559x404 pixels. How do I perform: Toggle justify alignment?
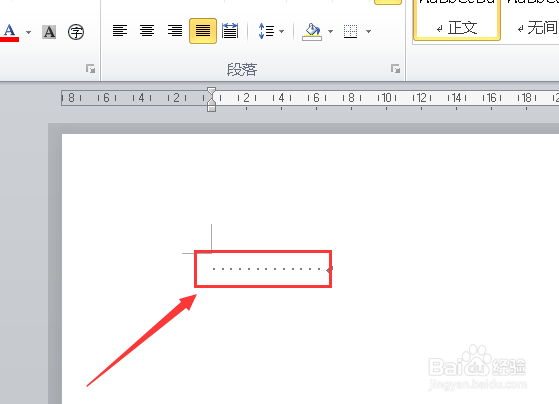click(x=203, y=31)
